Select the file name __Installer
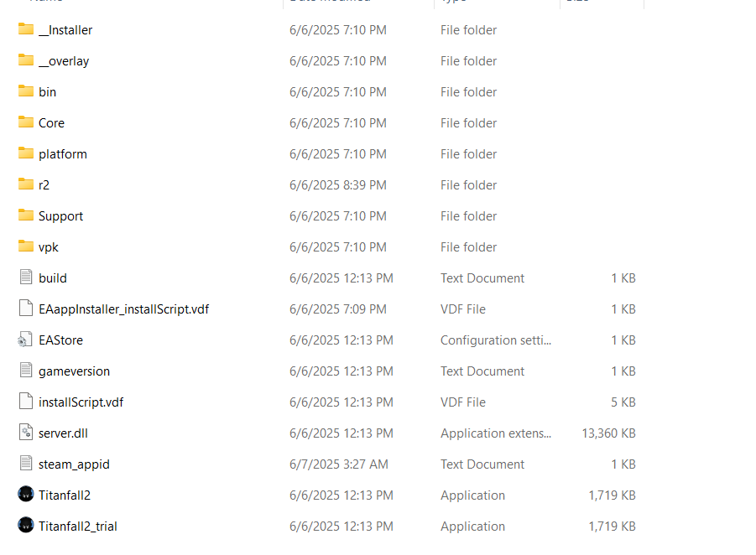This screenshot has height=555, width=756. (65, 30)
